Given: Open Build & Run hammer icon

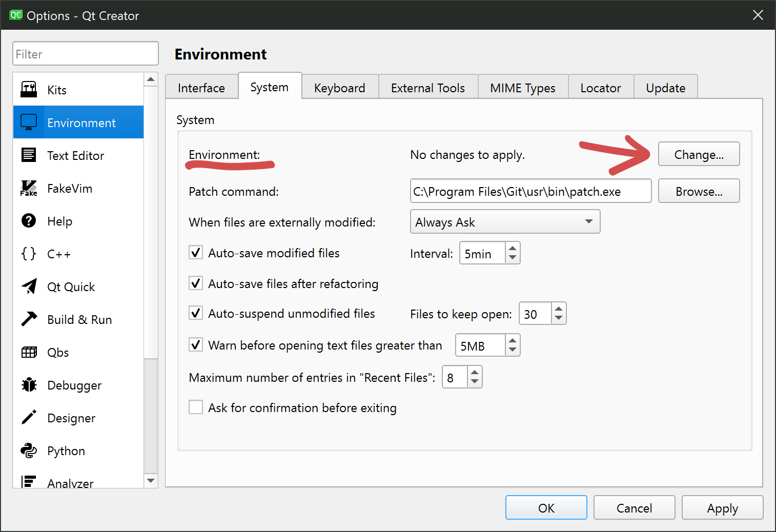Looking at the screenshot, I should pyautogui.click(x=29, y=319).
